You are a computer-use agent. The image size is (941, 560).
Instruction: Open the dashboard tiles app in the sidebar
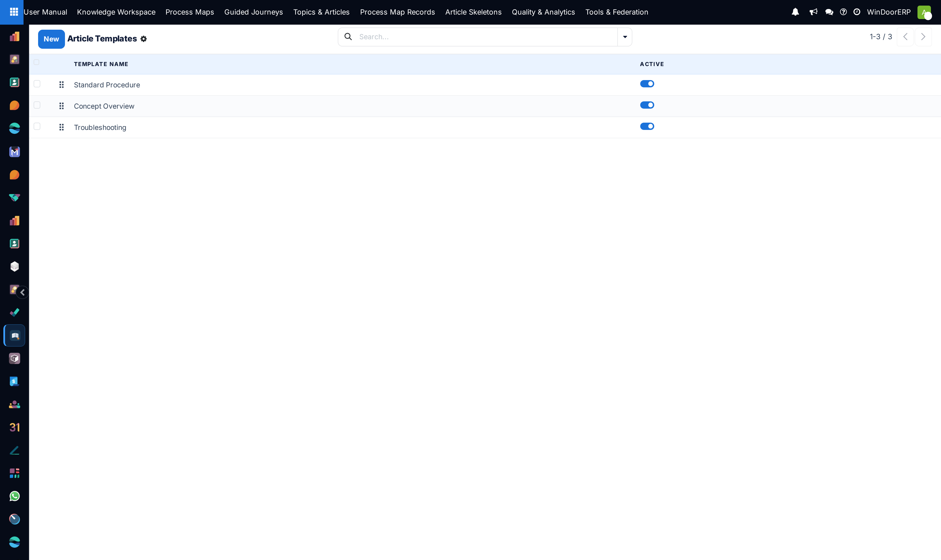[14, 473]
